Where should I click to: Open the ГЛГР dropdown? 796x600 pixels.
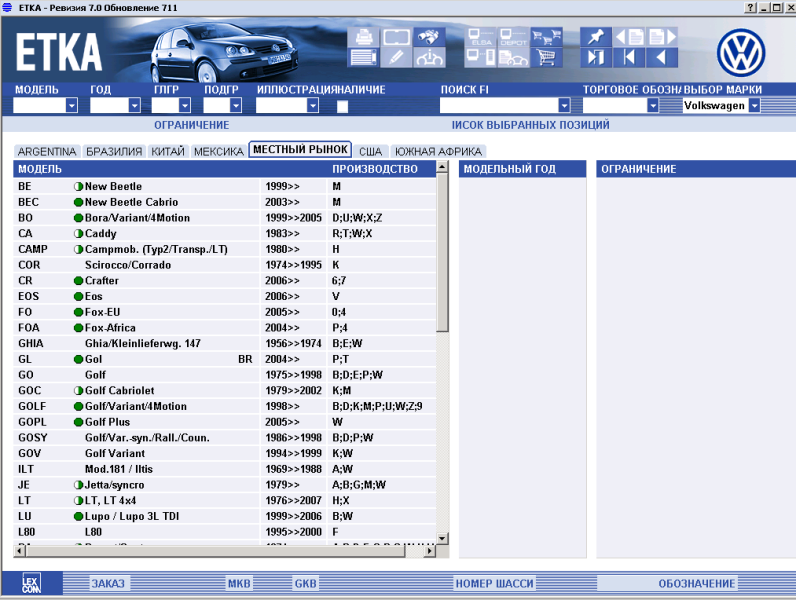[x=185, y=106]
